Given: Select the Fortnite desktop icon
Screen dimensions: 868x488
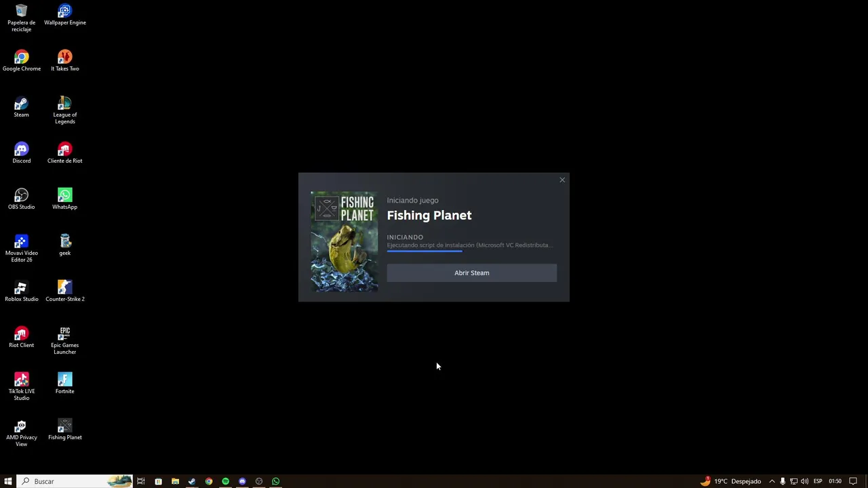Looking at the screenshot, I should coord(65,383).
